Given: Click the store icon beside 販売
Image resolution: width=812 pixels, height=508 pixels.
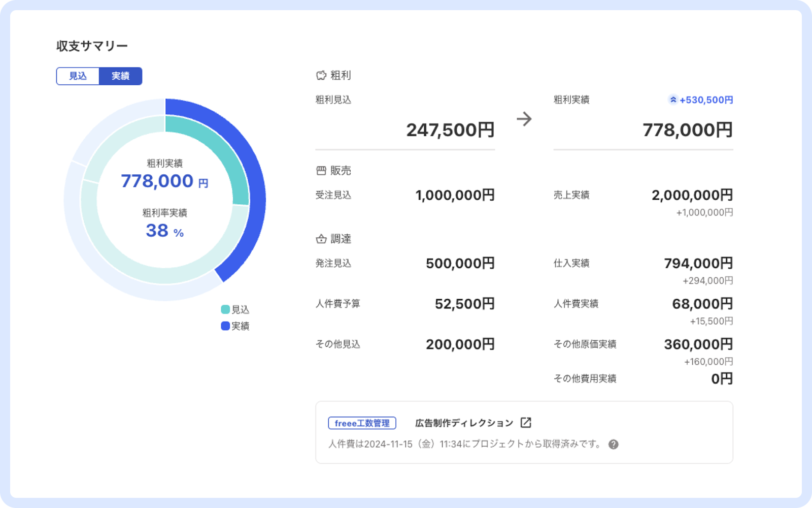Looking at the screenshot, I should pyautogui.click(x=321, y=171).
